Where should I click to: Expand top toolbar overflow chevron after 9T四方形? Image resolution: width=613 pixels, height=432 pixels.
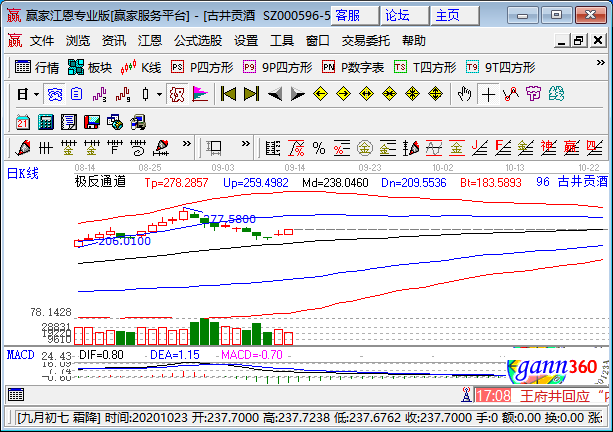tap(600, 63)
